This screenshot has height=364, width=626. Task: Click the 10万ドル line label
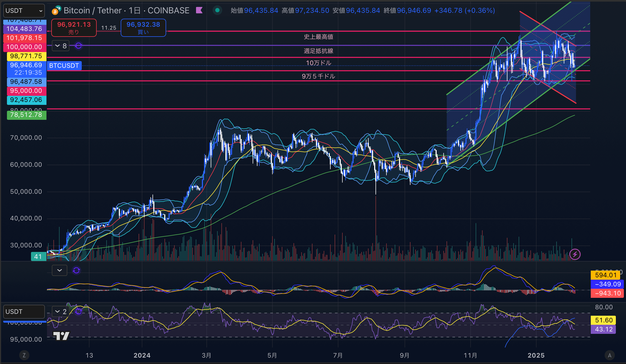318,63
